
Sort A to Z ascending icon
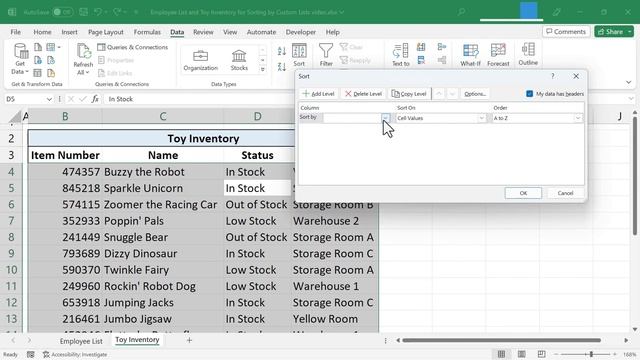pyautogui.click(x=282, y=51)
